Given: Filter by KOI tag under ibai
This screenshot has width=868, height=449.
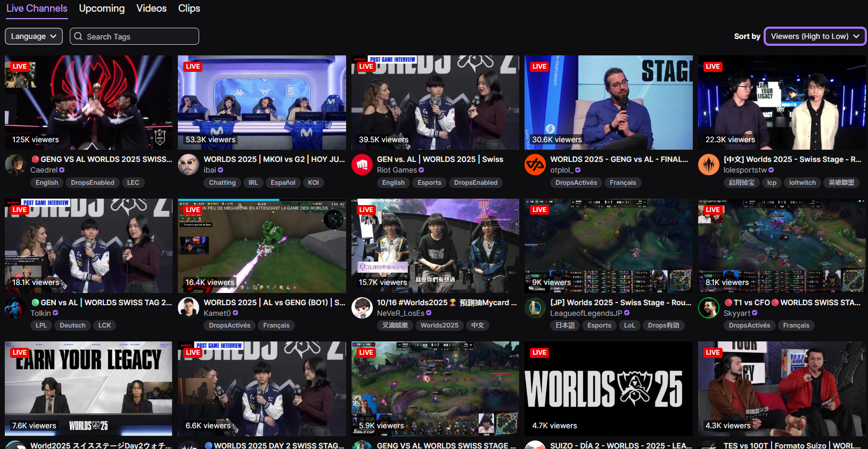Looking at the screenshot, I should 314,183.
